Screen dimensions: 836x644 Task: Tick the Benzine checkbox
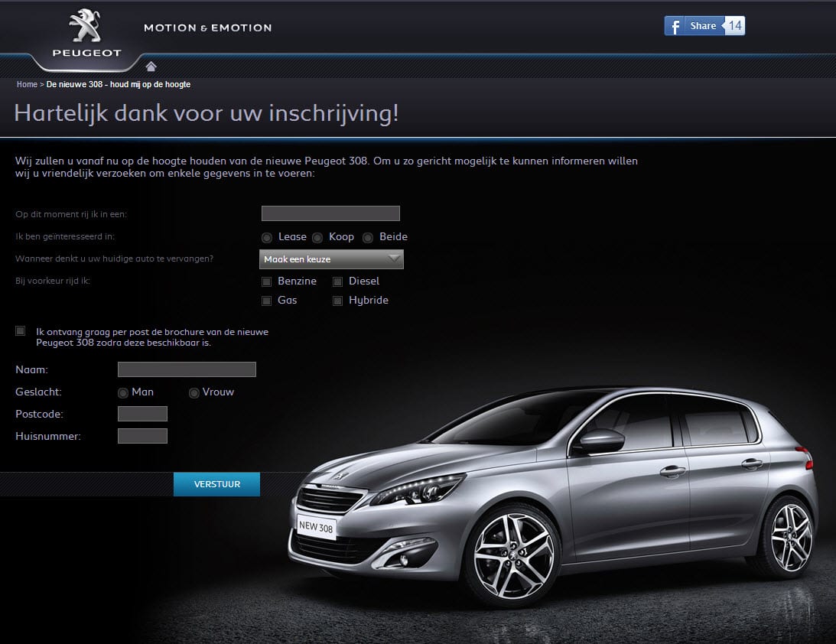[x=267, y=281]
